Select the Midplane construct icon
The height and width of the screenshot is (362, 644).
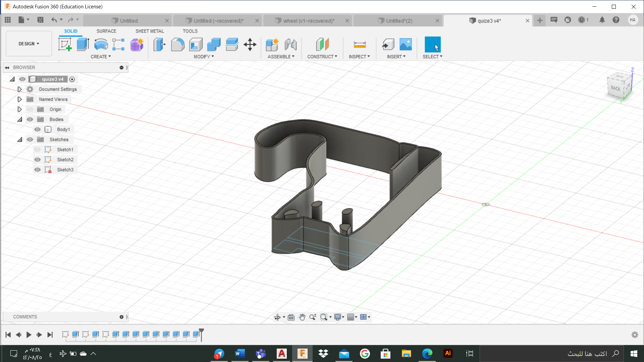(x=322, y=44)
